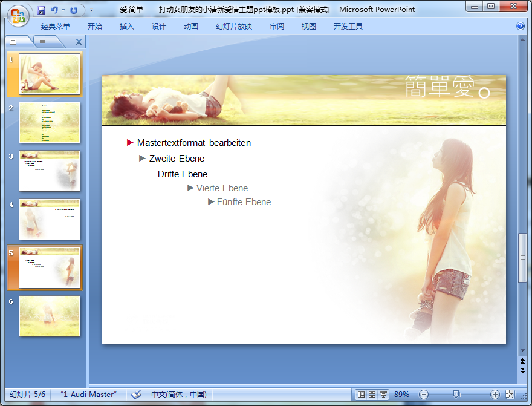Start Slide Show view from status bar
Image resolution: width=532 pixels, height=406 pixels.
[x=383, y=395]
